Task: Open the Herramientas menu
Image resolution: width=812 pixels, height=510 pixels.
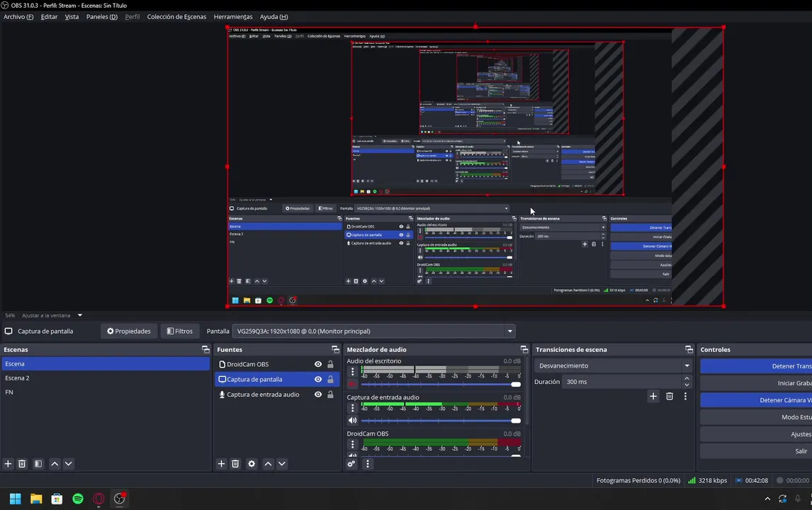Action: click(233, 16)
